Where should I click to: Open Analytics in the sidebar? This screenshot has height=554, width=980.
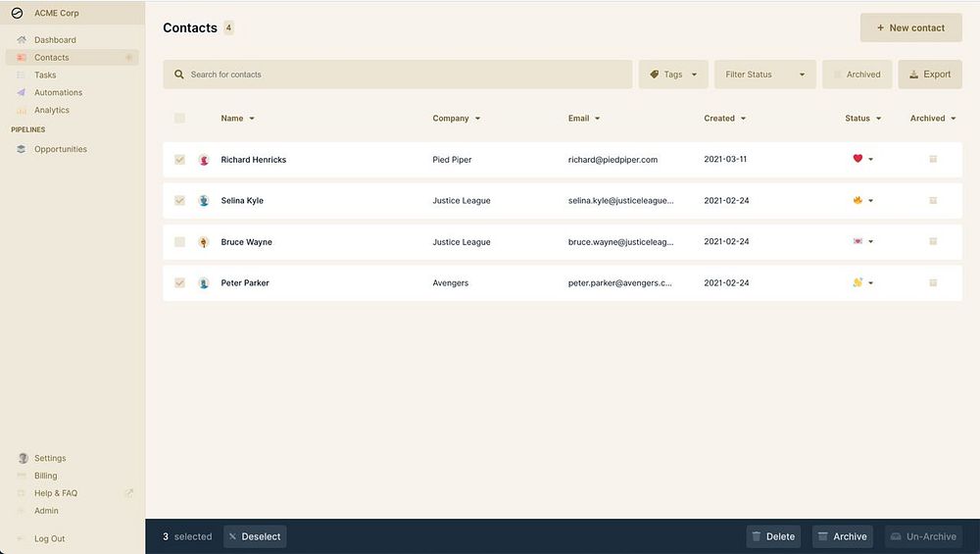point(72,110)
